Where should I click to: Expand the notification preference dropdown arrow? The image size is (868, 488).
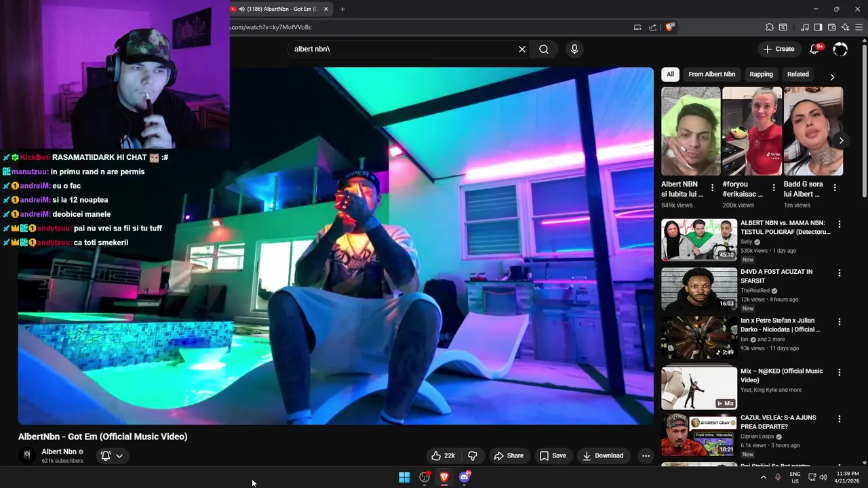coord(119,455)
